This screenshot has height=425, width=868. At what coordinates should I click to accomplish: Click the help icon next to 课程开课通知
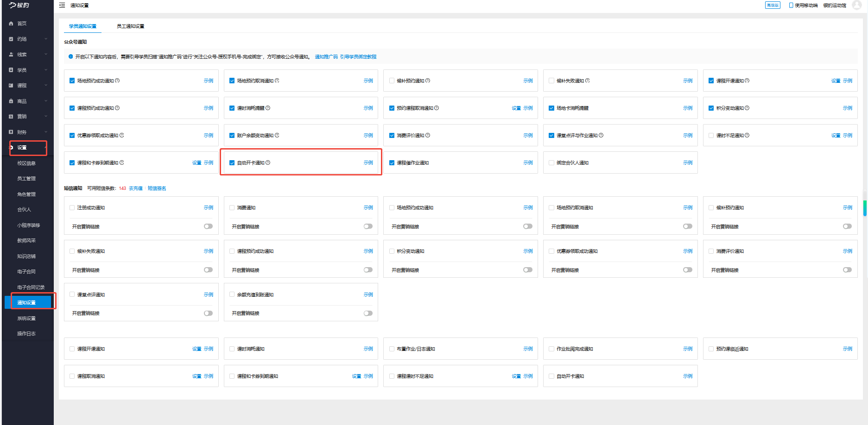tap(747, 81)
